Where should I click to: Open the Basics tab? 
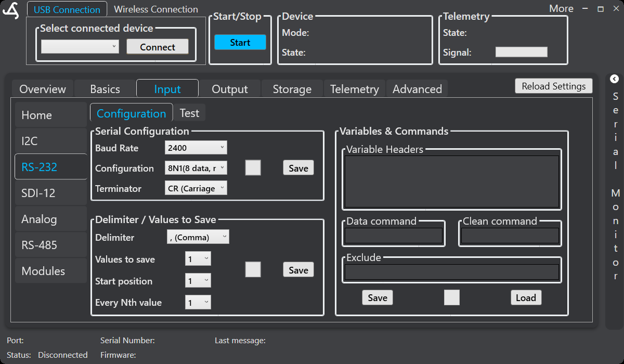point(105,89)
